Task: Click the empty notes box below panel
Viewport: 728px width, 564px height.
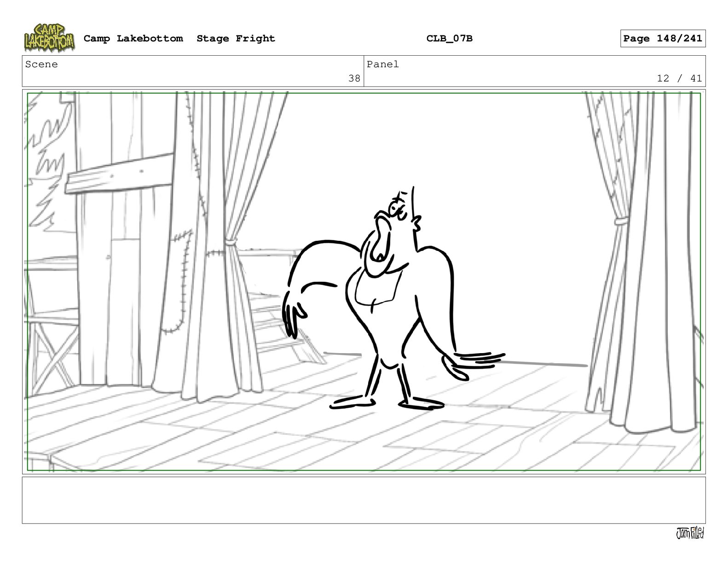Action: [364, 500]
